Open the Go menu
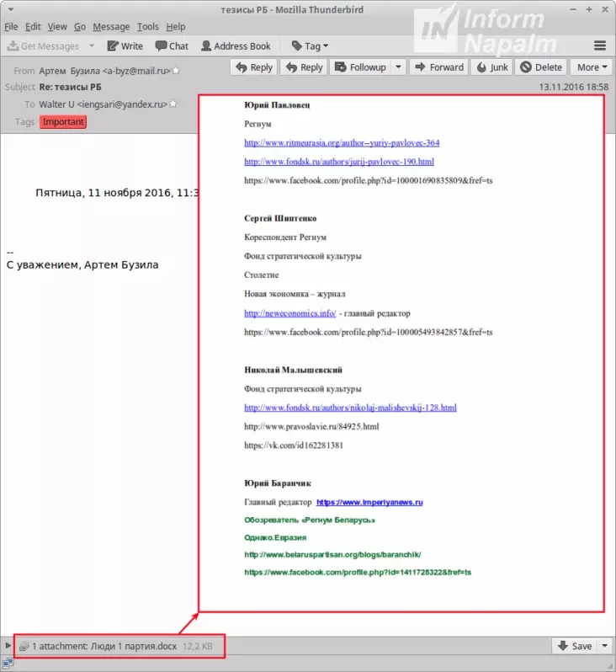This screenshot has height=672, width=616. (x=80, y=27)
